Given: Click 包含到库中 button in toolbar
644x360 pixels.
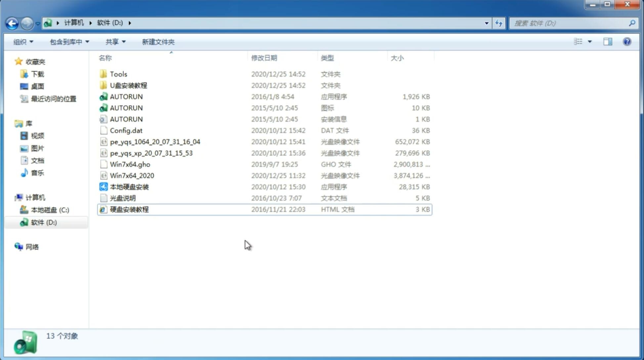Looking at the screenshot, I should pos(69,42).
